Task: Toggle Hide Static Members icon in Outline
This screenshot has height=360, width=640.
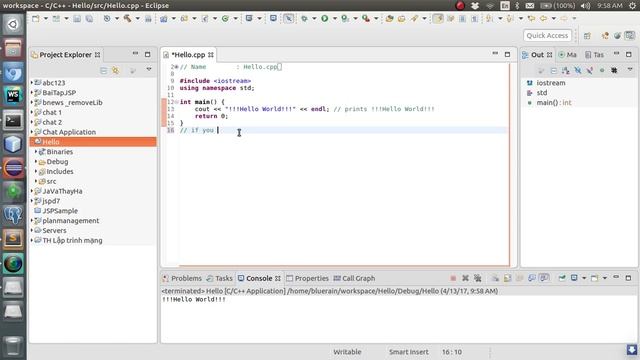Action: click(x=590, y=71)
